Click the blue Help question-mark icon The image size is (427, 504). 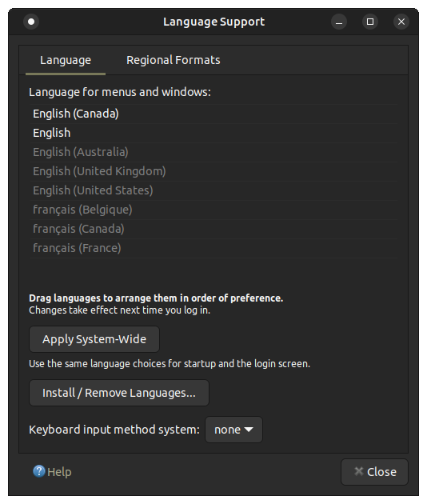coord(39,471)
